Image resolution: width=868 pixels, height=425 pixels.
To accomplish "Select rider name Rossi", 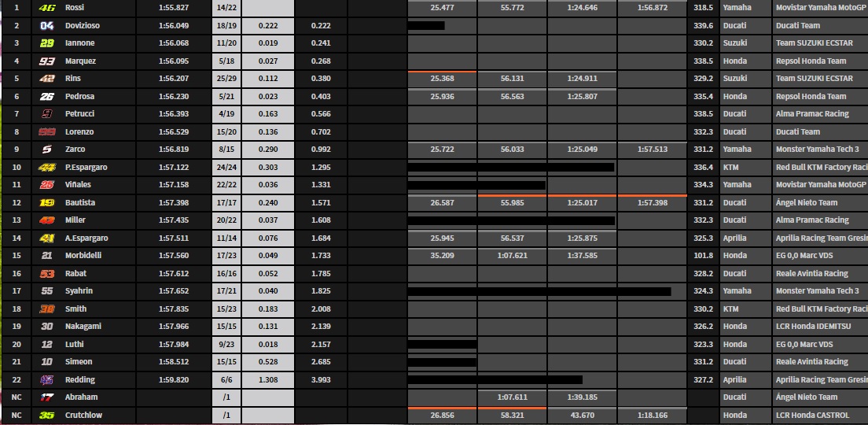I will pos(74,8).
